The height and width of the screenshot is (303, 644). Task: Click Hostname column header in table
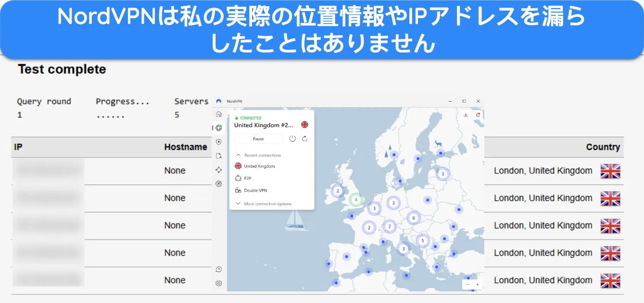click(186, 147)
